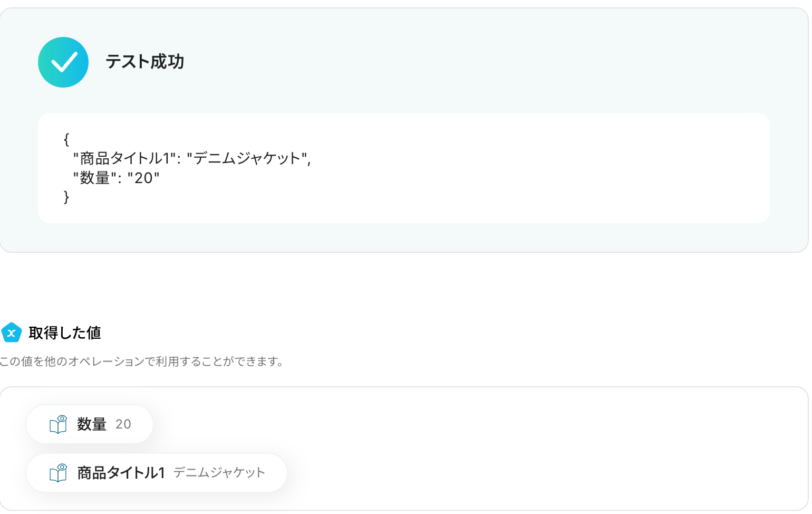Select the 数量 value chip
Viewport: 812px width, 514px height.
pyautogui.click(x=90, y=424)
